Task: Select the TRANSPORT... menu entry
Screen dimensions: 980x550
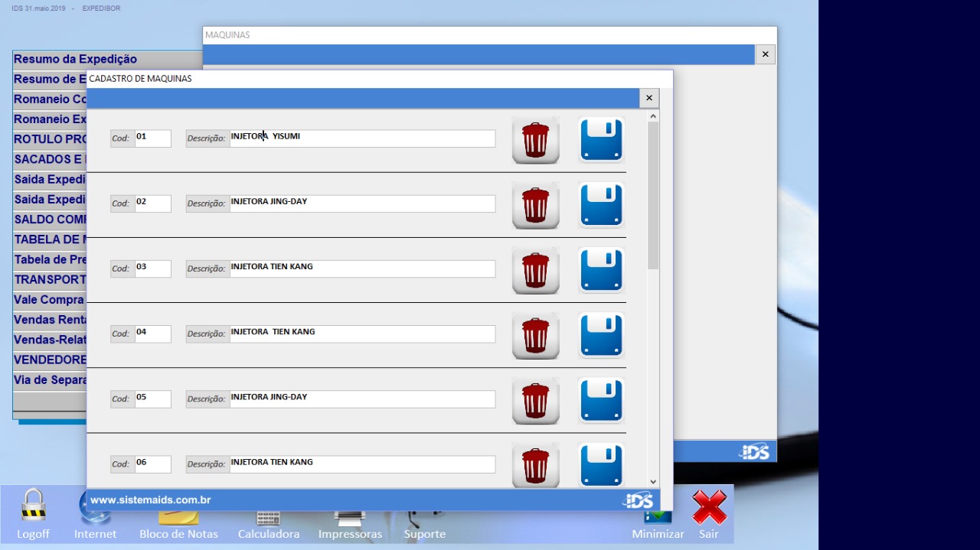Action: pyautogui.click(x=50, y=279)
